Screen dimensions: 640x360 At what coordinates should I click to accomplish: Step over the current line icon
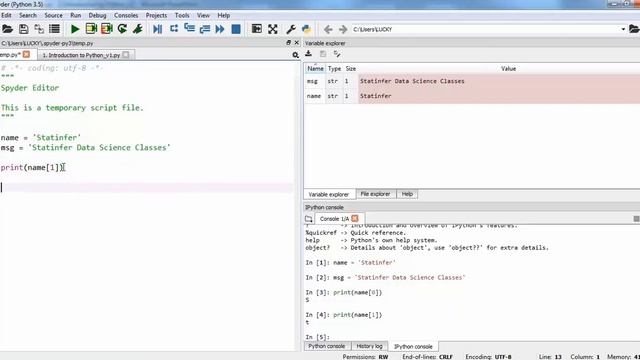(x=174, y=29)
